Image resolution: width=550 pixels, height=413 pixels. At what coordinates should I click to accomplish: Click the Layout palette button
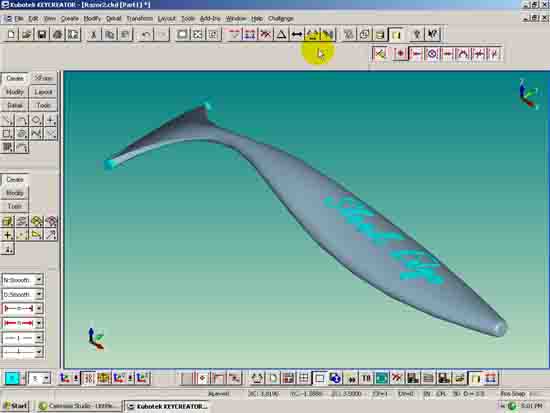tap(43, 92)
